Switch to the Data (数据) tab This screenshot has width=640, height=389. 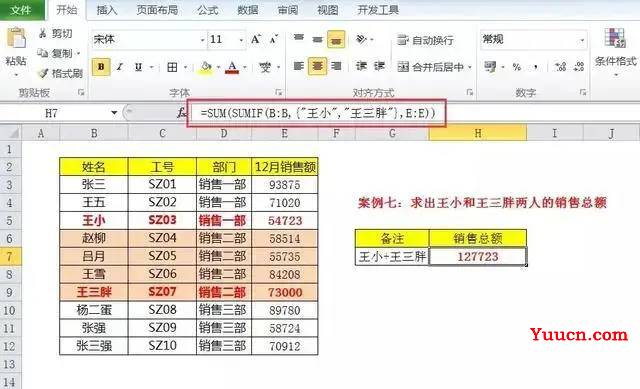tap(248, 10)
